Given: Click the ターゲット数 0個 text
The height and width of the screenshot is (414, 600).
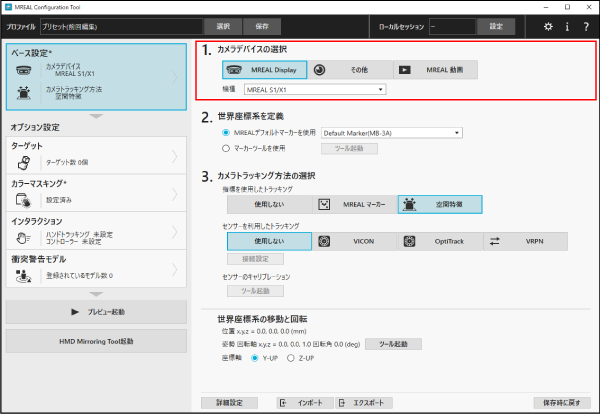Looking at the screenshot, I should coord(67,162).
